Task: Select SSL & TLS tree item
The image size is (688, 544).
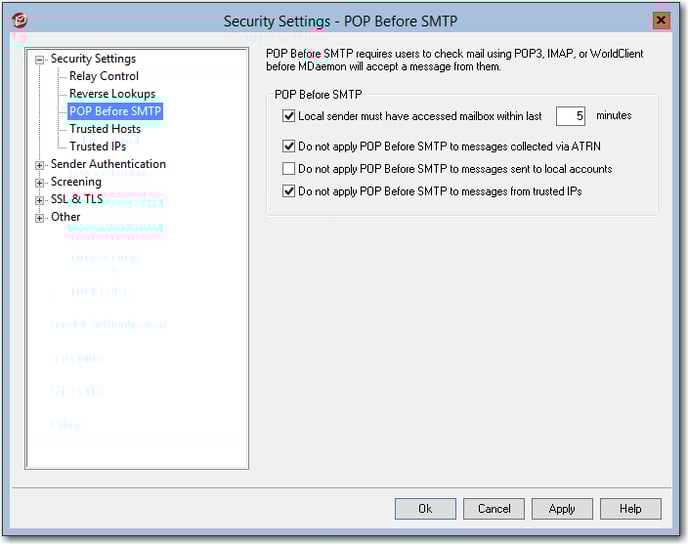Action: (77, 199)
